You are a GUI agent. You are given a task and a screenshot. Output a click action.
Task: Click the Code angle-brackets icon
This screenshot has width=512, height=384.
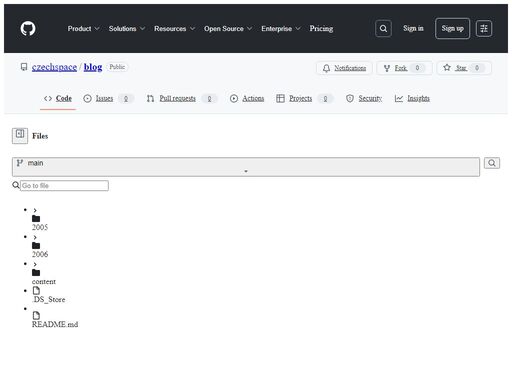48,98
